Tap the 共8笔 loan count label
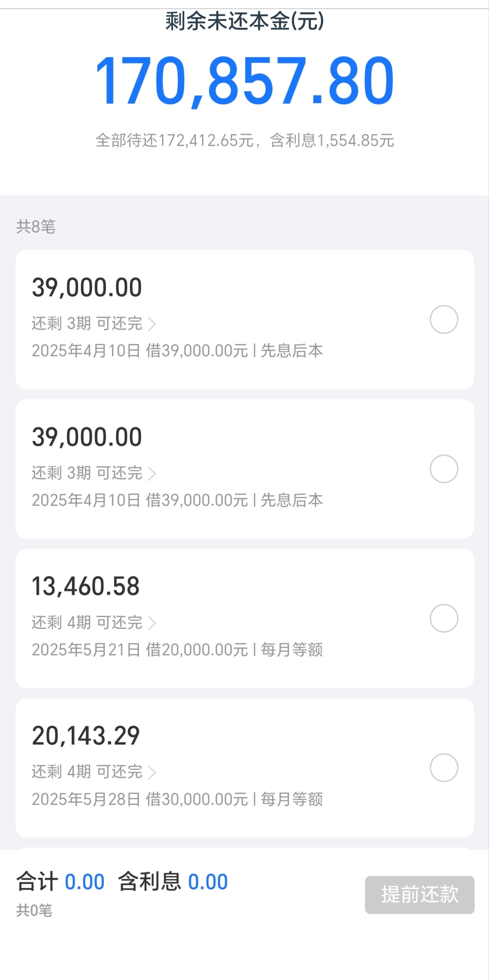The image size is (489, 980). [x=36, y=227]
